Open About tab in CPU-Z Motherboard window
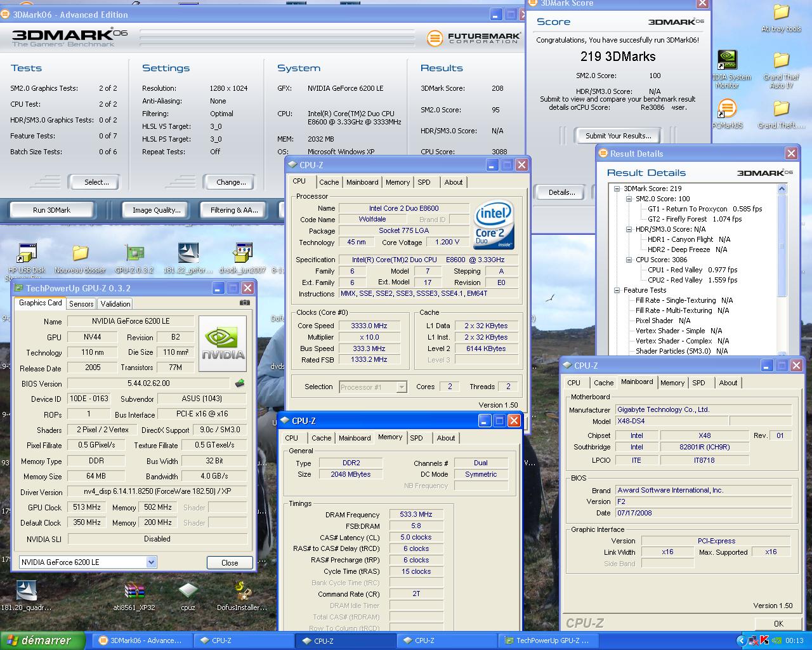The image size is (812, 650). 728,383
